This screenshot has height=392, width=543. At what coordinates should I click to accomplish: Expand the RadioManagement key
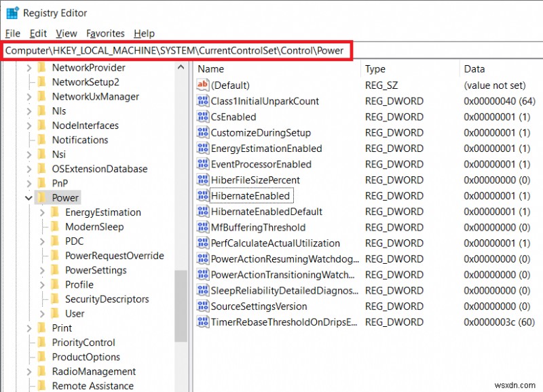[29, 372]
